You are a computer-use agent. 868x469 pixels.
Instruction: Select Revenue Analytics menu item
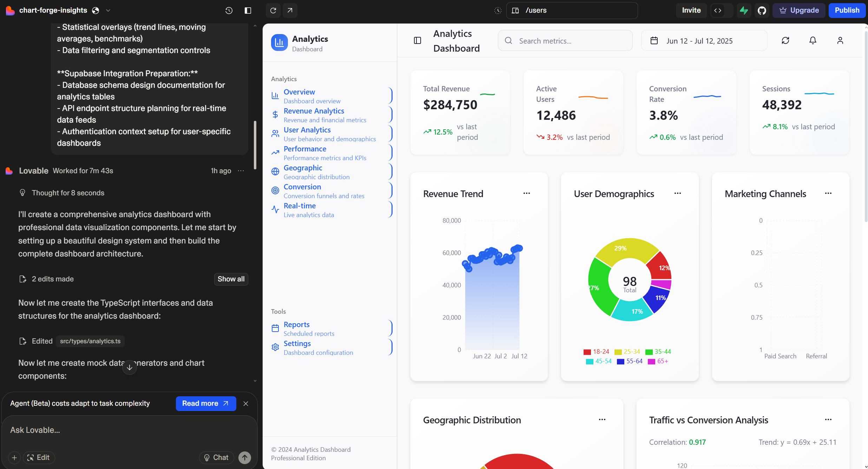coord(331,115)
